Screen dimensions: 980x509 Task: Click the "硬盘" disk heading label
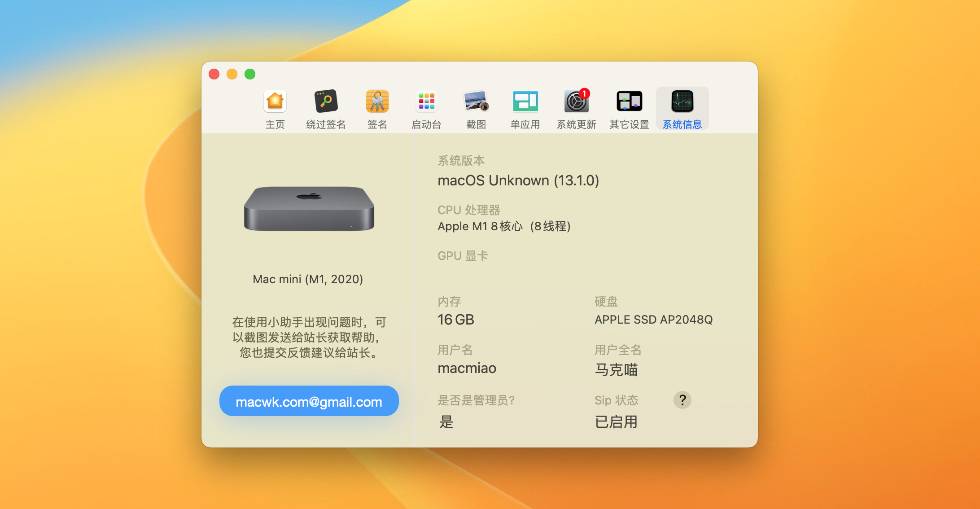coord(606,301)
